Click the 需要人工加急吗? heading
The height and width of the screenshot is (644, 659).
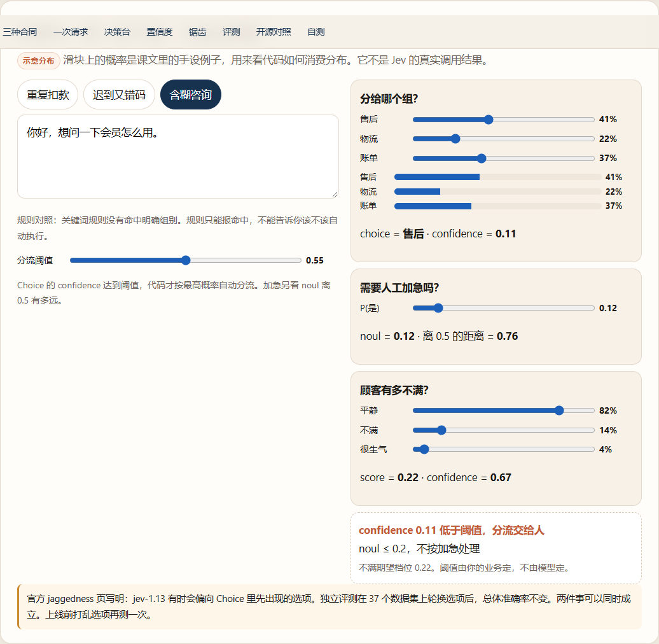399,288
